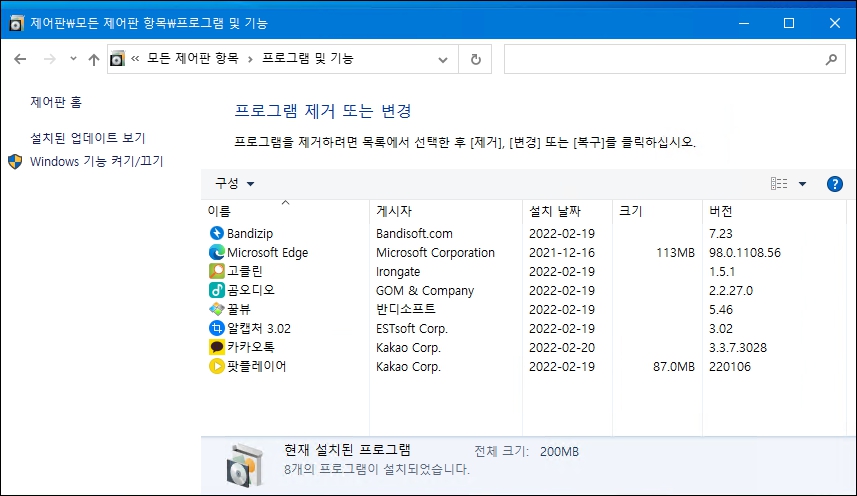Click version 98.0.1108.56

click(x=745, y=252)
